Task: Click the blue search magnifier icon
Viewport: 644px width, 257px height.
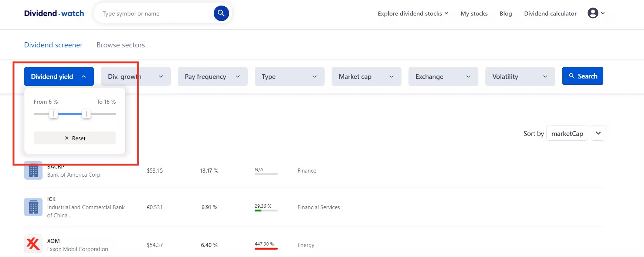Action: (x=221, y=13)
